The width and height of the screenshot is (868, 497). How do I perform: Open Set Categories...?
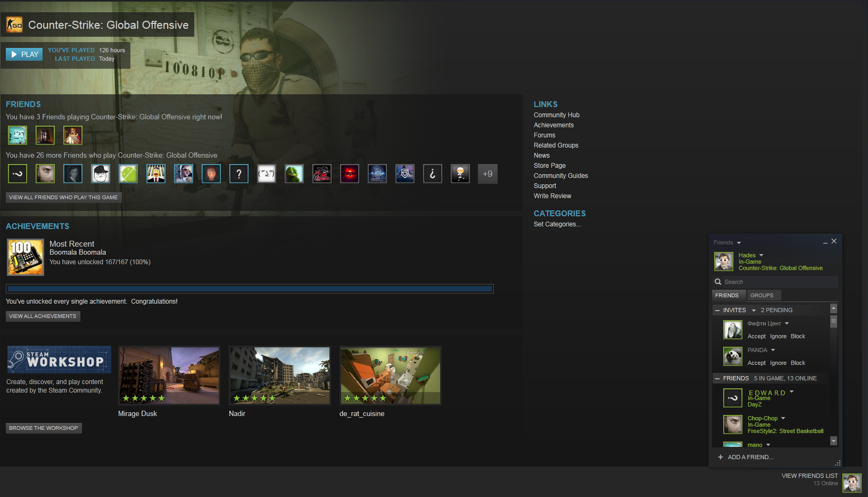pyautogui.click(x=557, y=224)
